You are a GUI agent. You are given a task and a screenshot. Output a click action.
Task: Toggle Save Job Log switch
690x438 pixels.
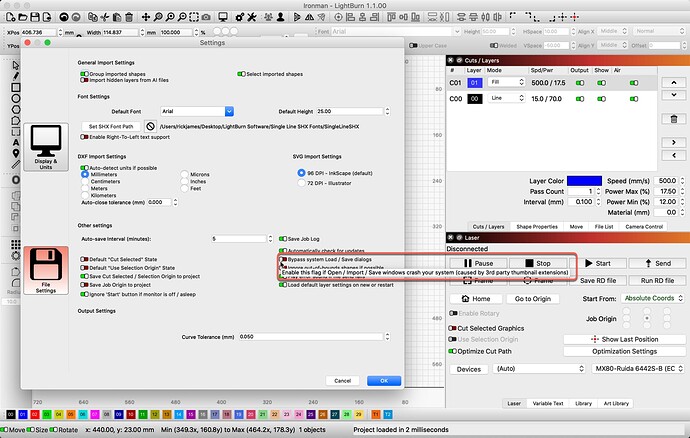click(283, 239)
